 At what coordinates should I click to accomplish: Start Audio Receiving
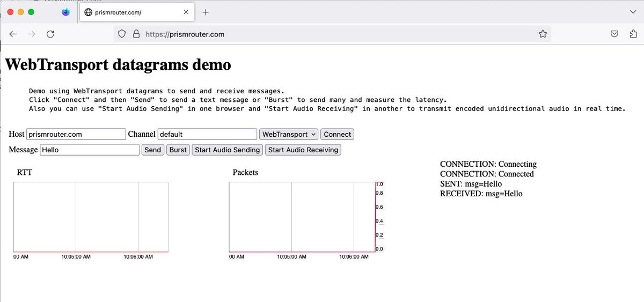point(303,150)
